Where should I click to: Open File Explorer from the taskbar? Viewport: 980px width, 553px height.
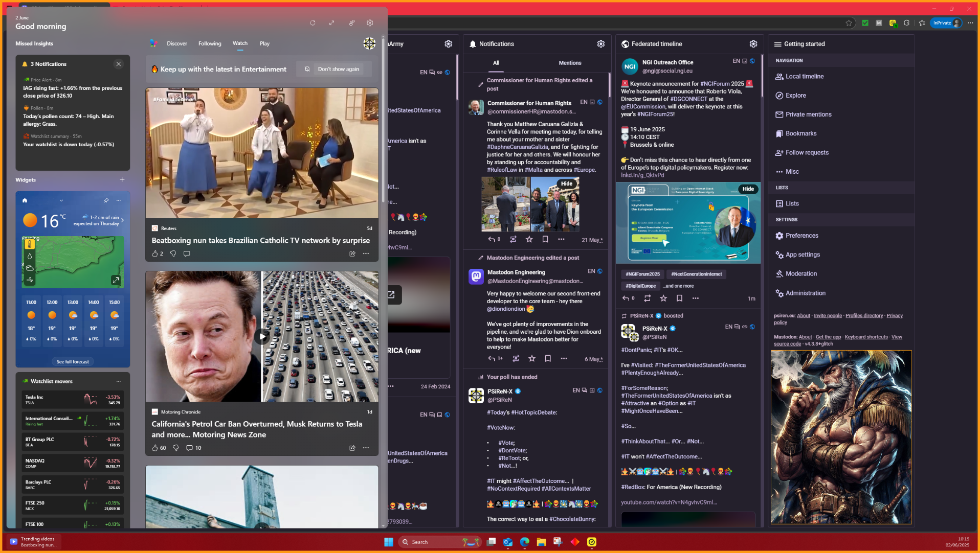pyautogui.click(x=541, y=542)
